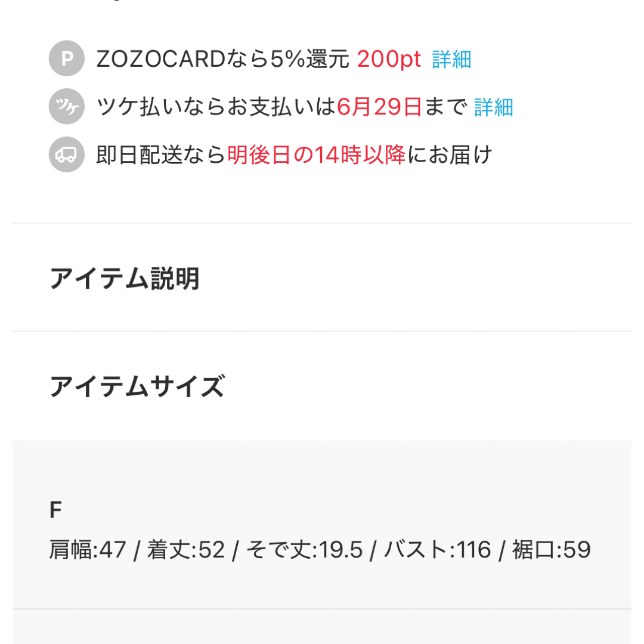The image size is (644, 644).
Task: Open 詳細 link after 6月29日まで
Action: (x=494, y=107)
